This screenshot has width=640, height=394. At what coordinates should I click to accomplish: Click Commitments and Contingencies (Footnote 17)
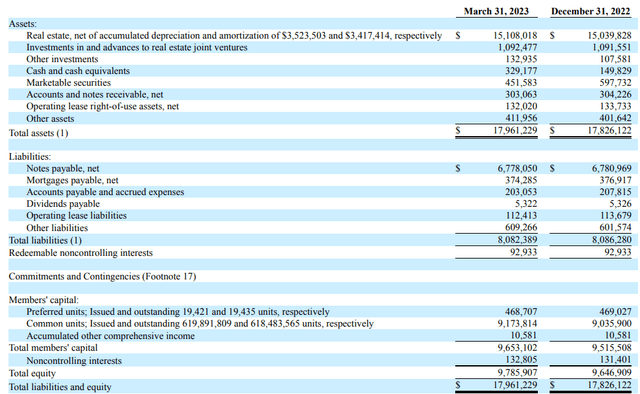(102, 277)
